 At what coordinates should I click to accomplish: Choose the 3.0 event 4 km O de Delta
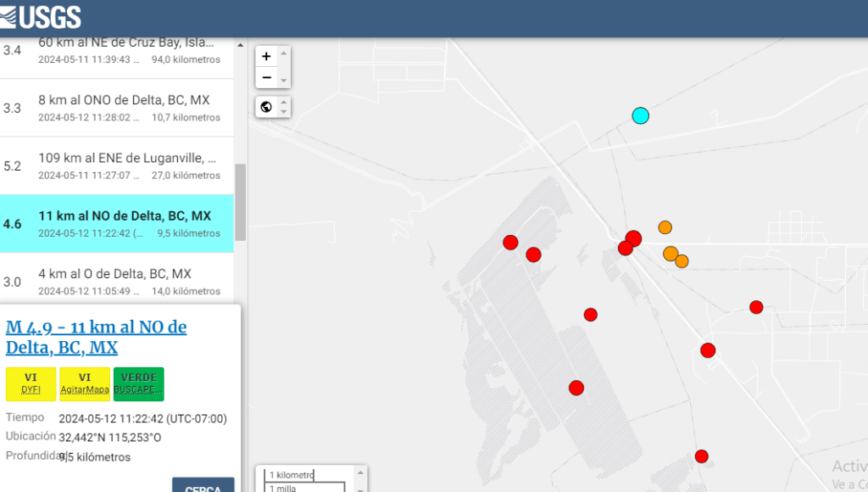click(x=124, y=282)
